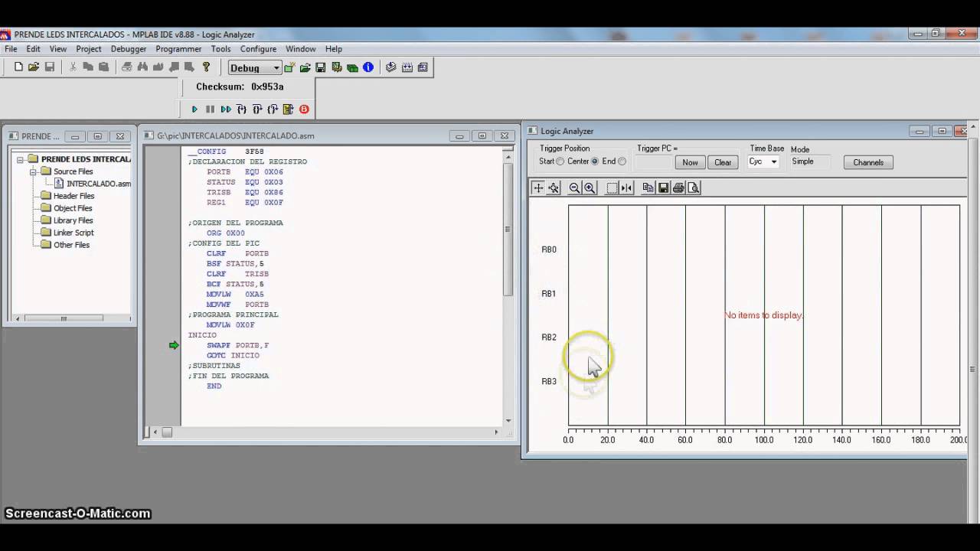Image resolution: width=980 pixels, height=551 pixels.
Task: Open the Edit menu
Action: tap(34, 49)
